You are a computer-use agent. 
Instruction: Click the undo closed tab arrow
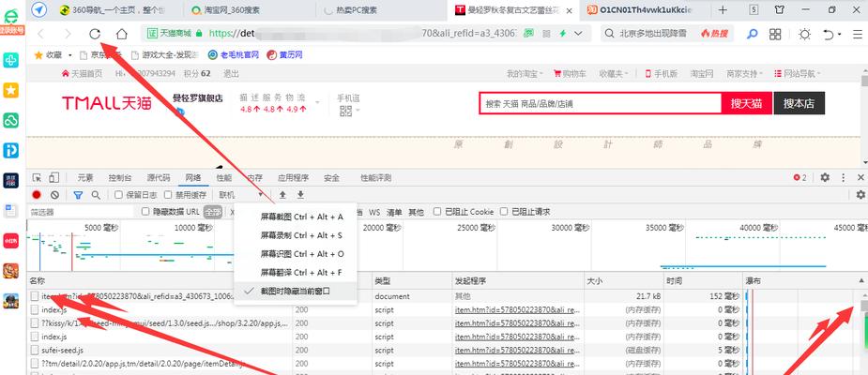coord(829,35)
